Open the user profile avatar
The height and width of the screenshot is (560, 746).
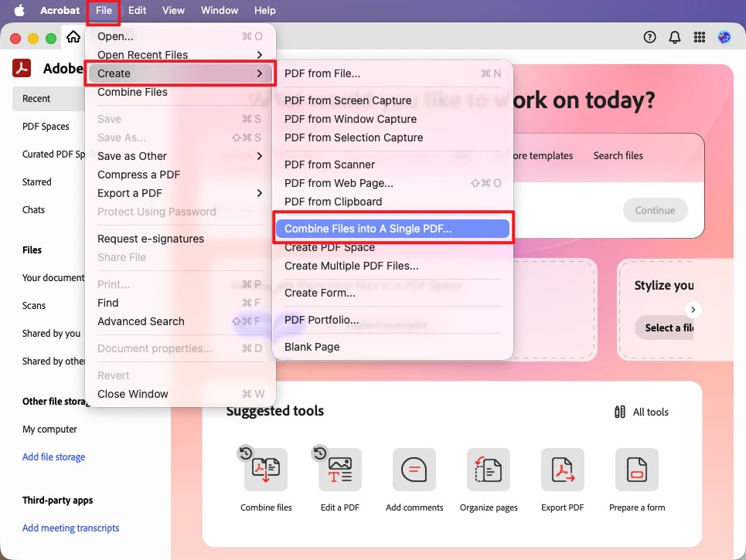[724, 37]
